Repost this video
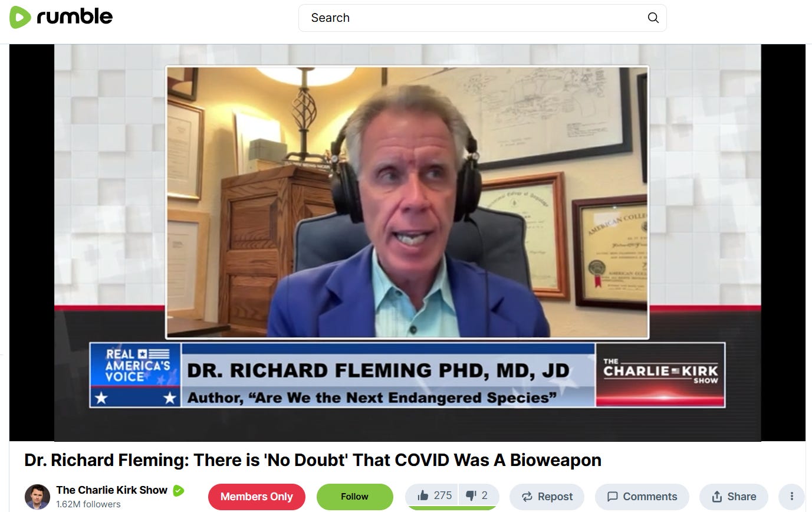The image size is (812, 512). pyautogui.click(x=547, y=497)
